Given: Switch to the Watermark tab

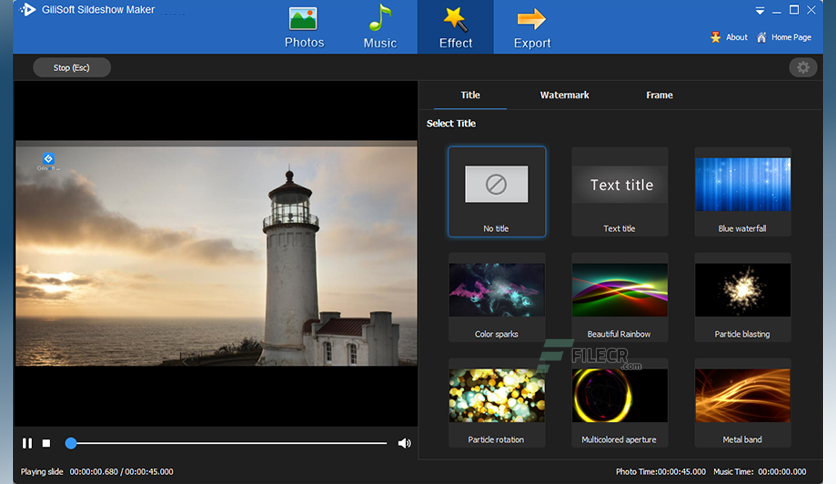Looking at the screenshot, I should [x=564, y=95].
